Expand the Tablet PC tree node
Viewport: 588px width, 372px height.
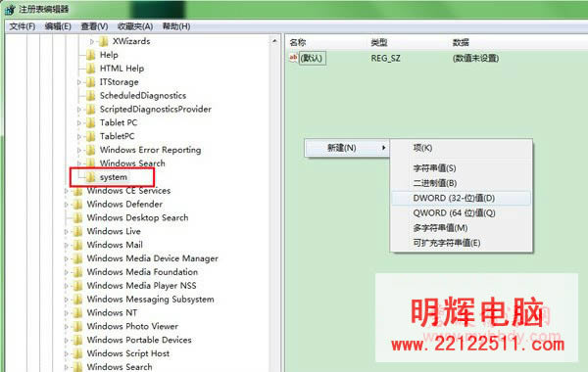click(78, 123)
